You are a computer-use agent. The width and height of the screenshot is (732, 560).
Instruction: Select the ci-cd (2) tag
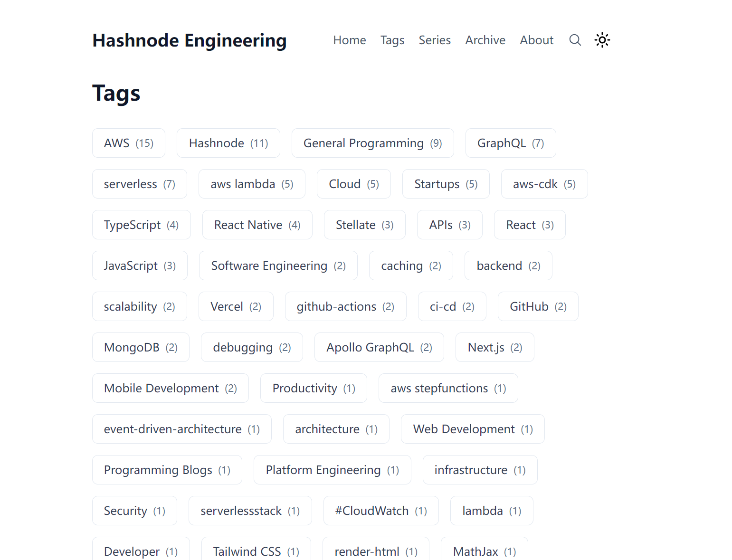click(452, 306)
